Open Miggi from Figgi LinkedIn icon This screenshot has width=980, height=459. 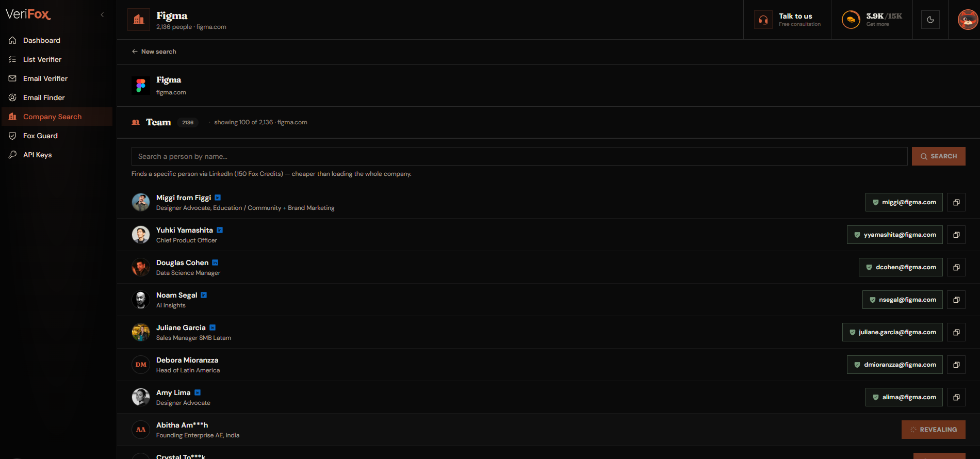218,198
